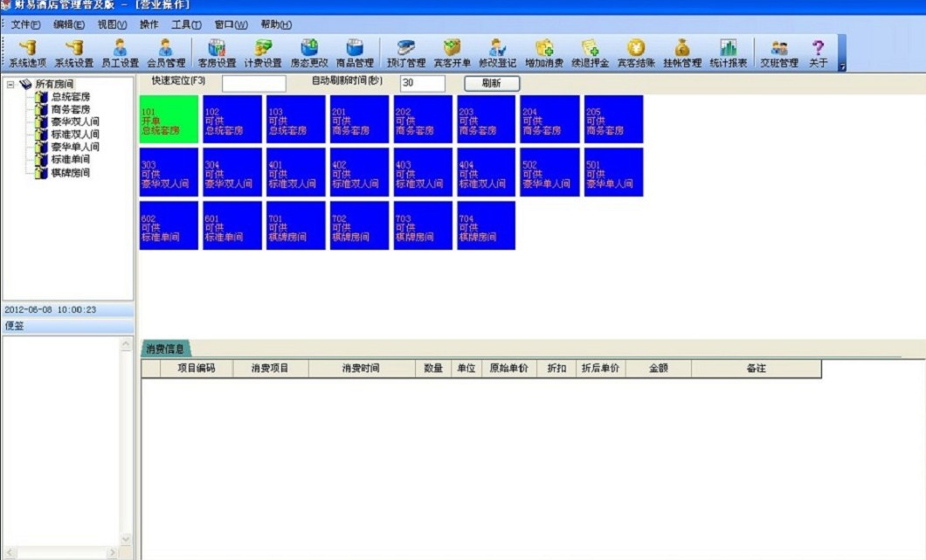
Task: Open 挂帐管理 credit account management
Action: tap(682, 53)
